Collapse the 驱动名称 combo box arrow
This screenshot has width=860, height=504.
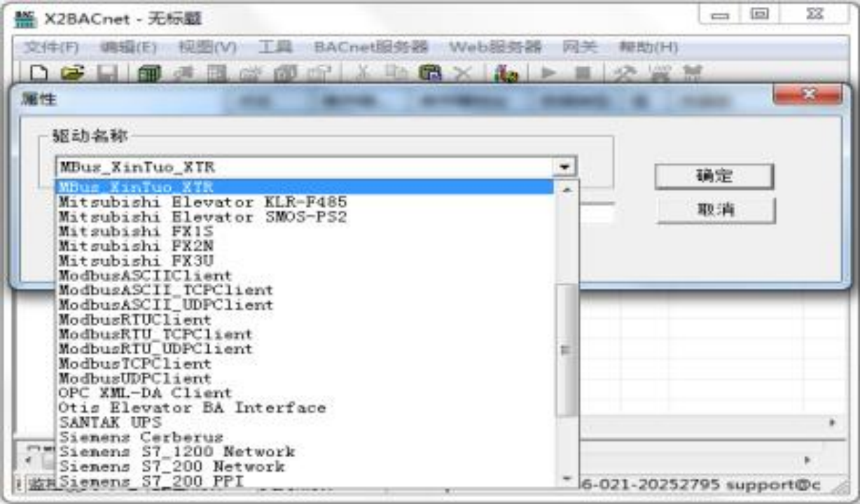click(564, 167)
